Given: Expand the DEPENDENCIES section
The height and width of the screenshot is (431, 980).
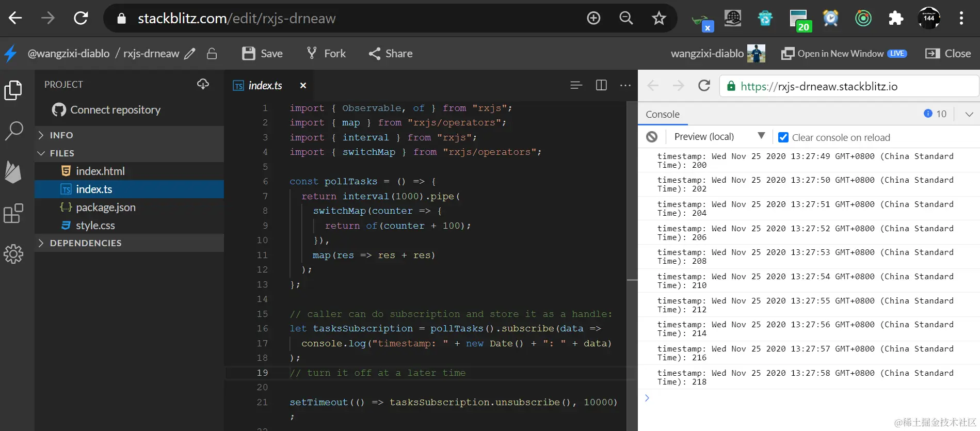Looking at the screenshot, I should pos(129,243).
